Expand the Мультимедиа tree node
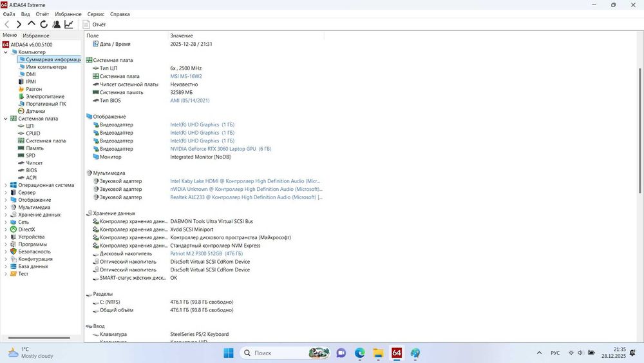 point(6,208)
